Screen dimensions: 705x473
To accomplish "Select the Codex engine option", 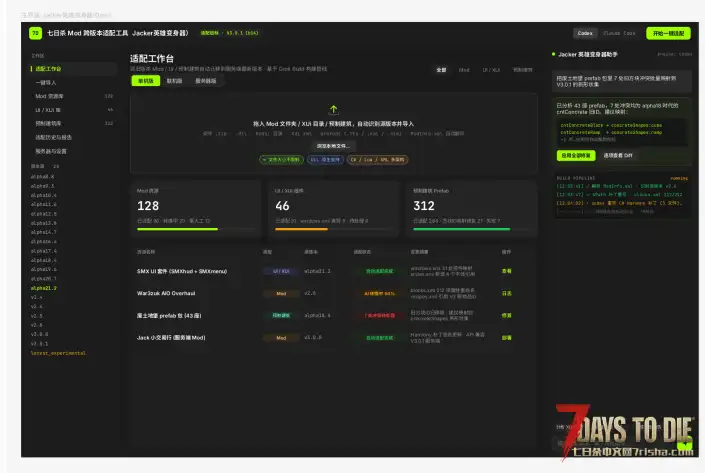I will coord(585,33).
